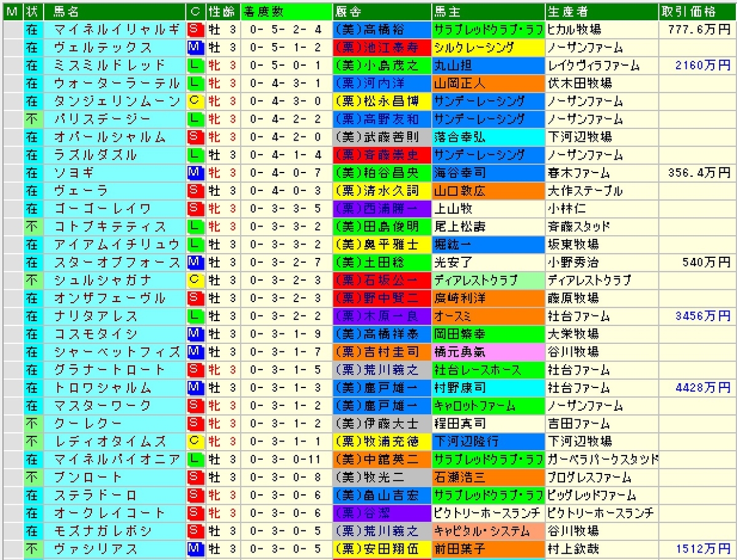
Task: Click the C column header
Action: tap(195, 11)
